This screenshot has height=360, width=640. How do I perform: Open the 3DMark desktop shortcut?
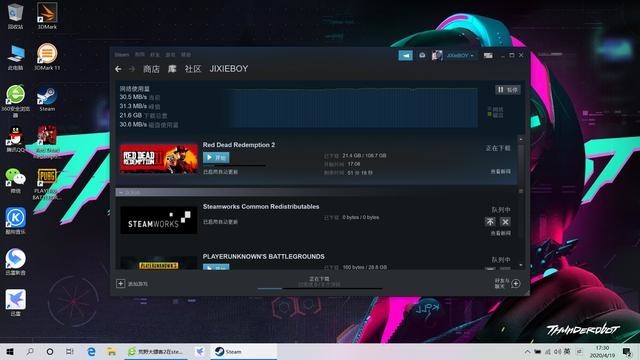coord(47,16)
